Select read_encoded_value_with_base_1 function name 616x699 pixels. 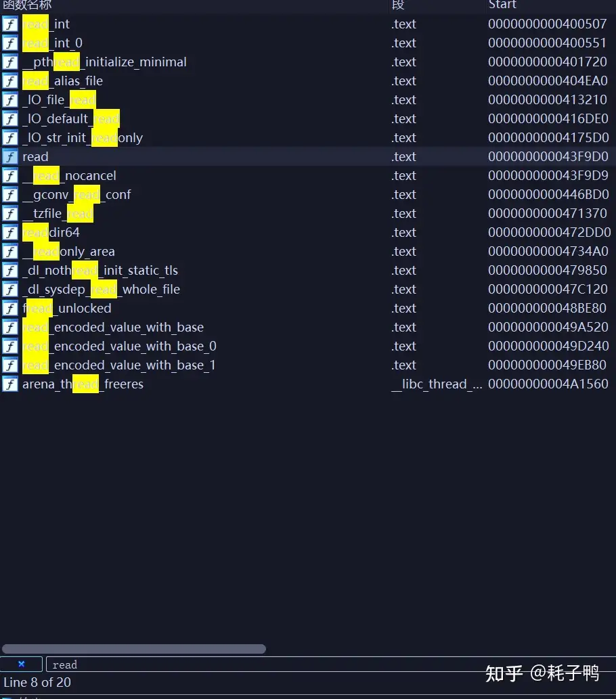click(119, 365)
